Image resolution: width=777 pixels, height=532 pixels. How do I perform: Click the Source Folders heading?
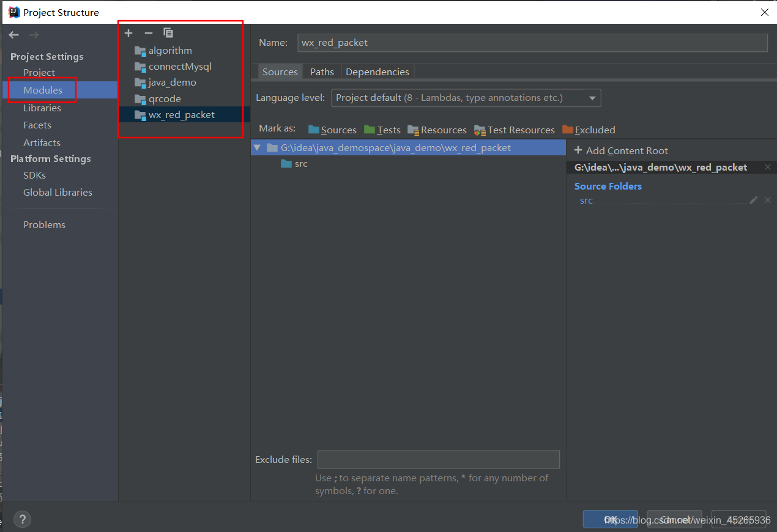click(x=608, y=186)
